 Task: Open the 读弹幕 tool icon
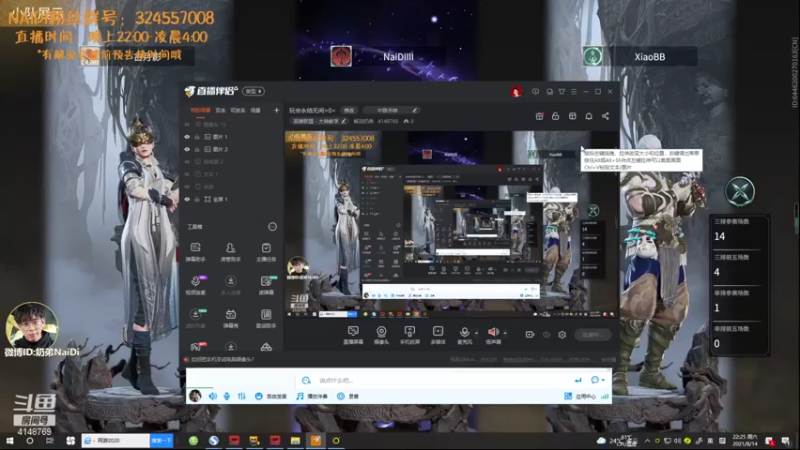click(x=266, y=285)
